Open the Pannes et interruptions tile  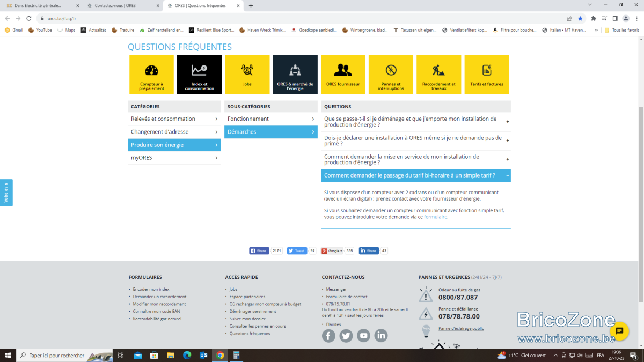pos(391,75)
